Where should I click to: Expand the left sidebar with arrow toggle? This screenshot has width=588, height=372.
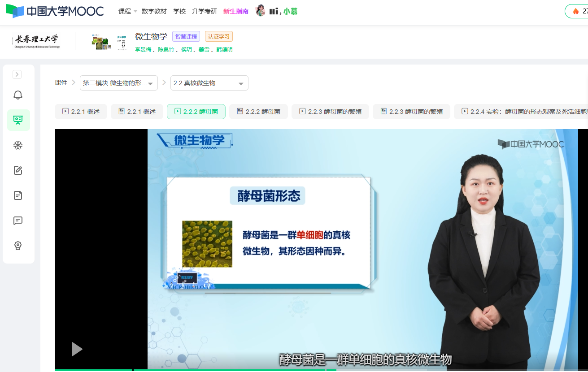[17, 74]
